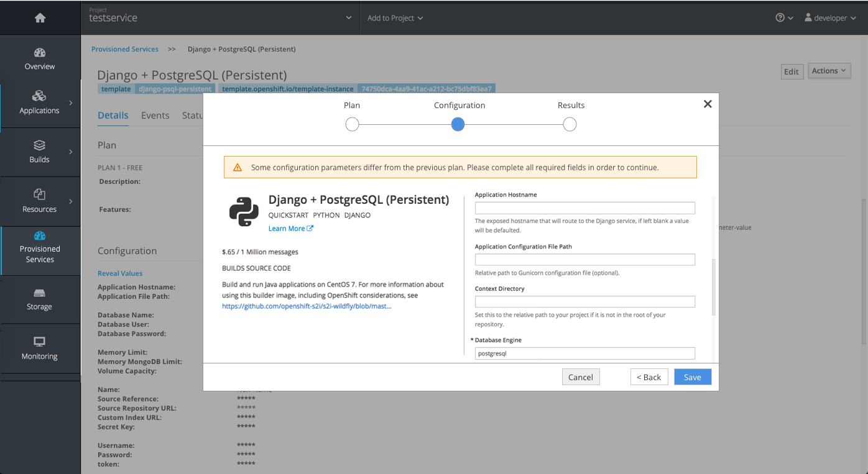The image size is (868, 474).
Task: Select the Configuration wizard step circle
Action: 458,125
